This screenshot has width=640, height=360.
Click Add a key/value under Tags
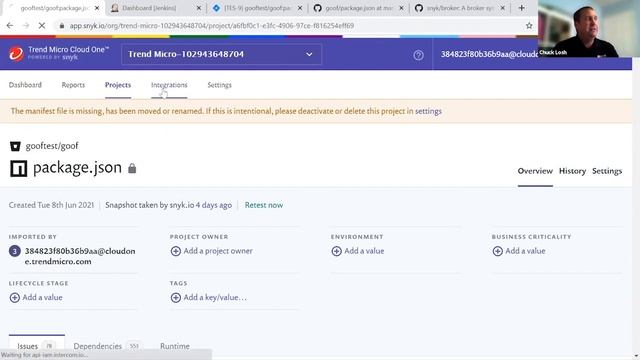tap(215, 298)
